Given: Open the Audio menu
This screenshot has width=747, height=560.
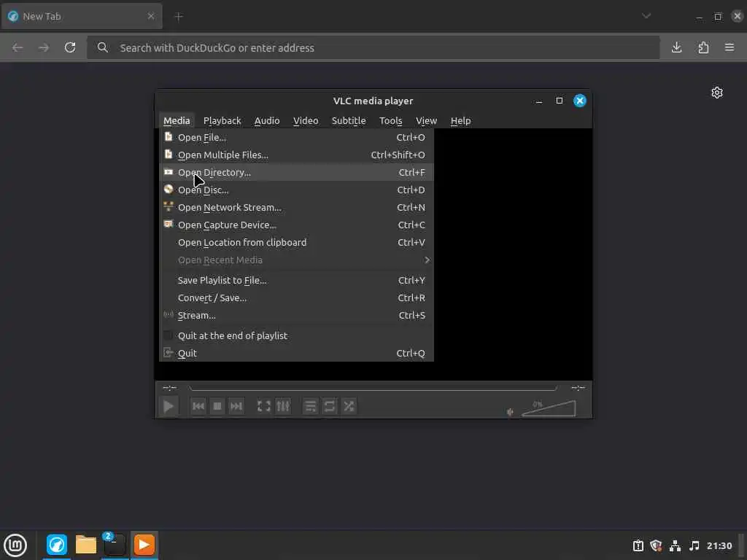Looking at the screenshot, I should (x=267, y=120).
